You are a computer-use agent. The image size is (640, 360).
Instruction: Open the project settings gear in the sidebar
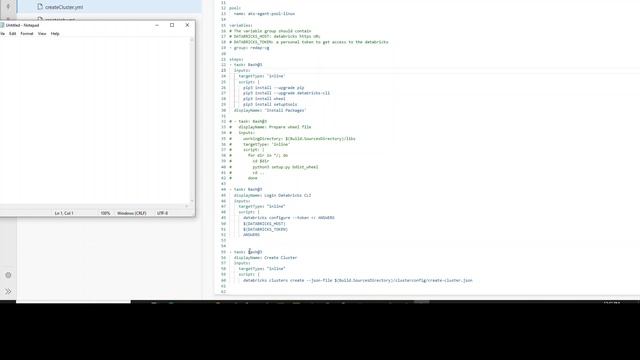pyautogui.click(x=8, y=275)
